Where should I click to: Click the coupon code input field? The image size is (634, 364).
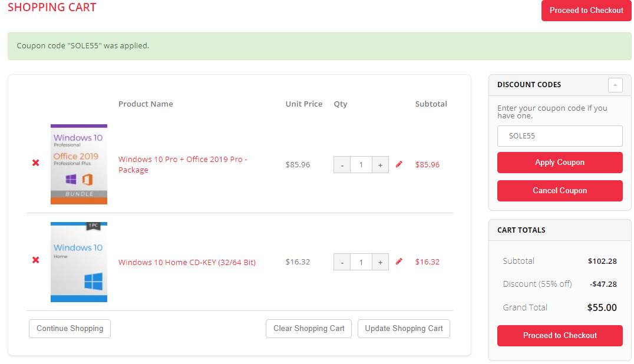tap(560, 136)
